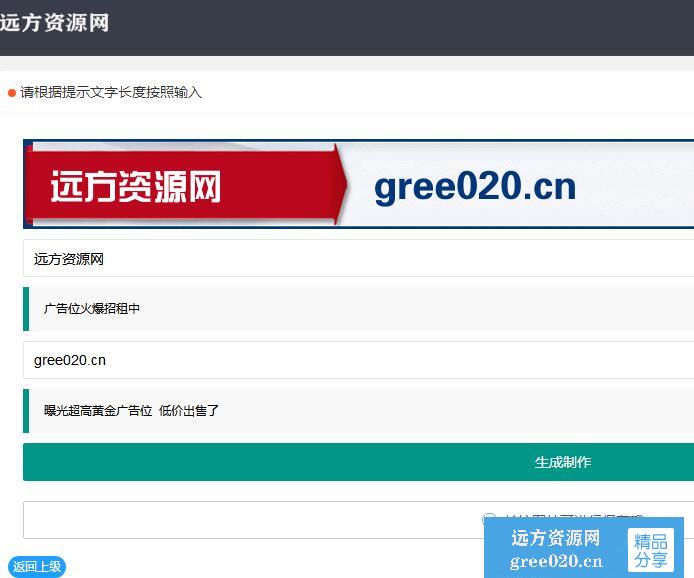Select the instruction text about input length
The width and height of the screenshot is (694, 578).
point(111,92)
